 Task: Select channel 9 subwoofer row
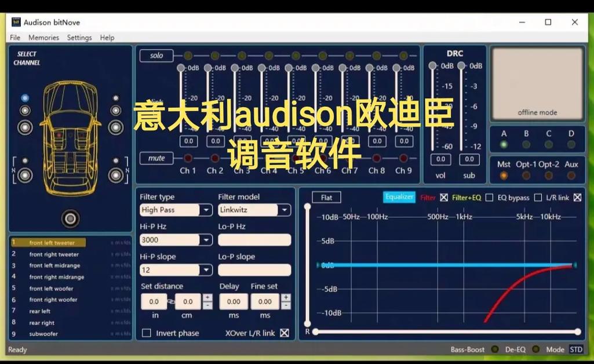[71, 334]
